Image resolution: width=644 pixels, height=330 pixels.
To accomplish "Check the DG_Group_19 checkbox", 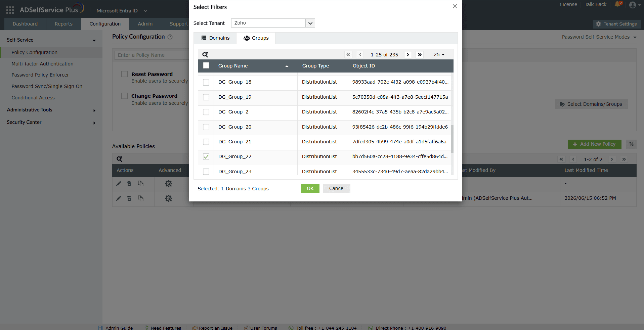I will (x=206, y=97).
